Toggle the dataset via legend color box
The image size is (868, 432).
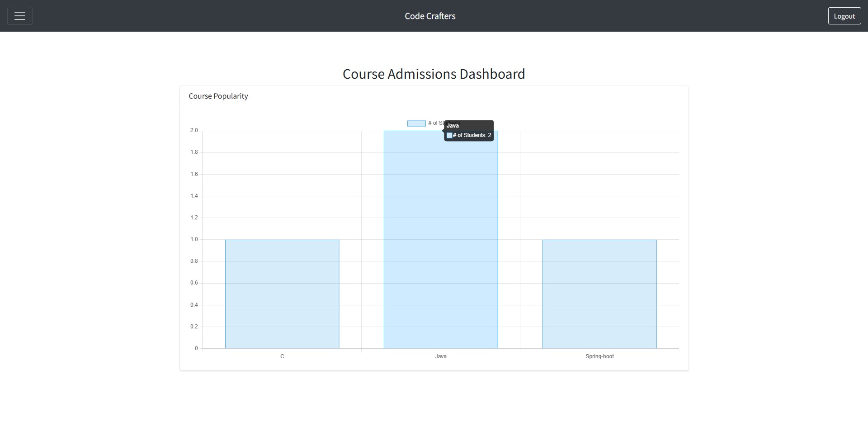[416, 123]
